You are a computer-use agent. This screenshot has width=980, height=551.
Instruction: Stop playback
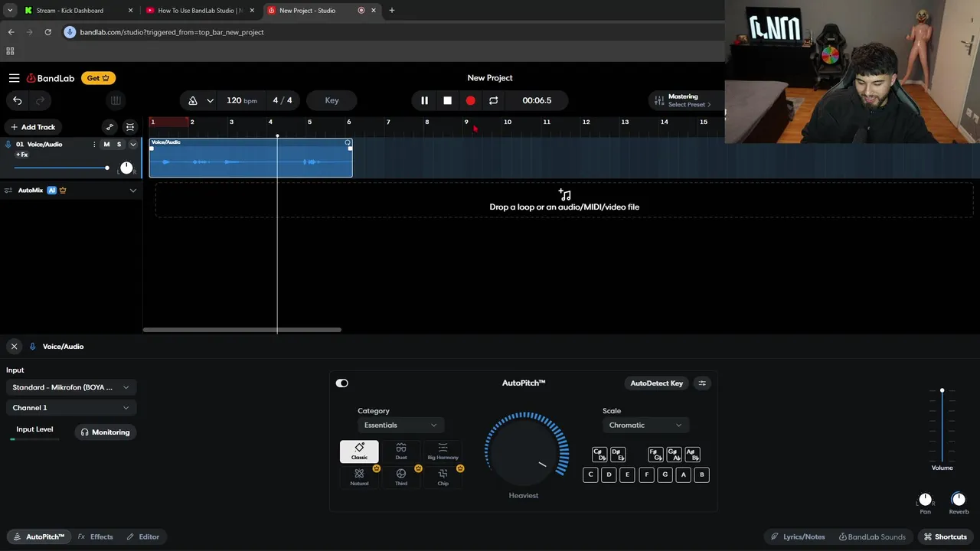click(447, 100)
